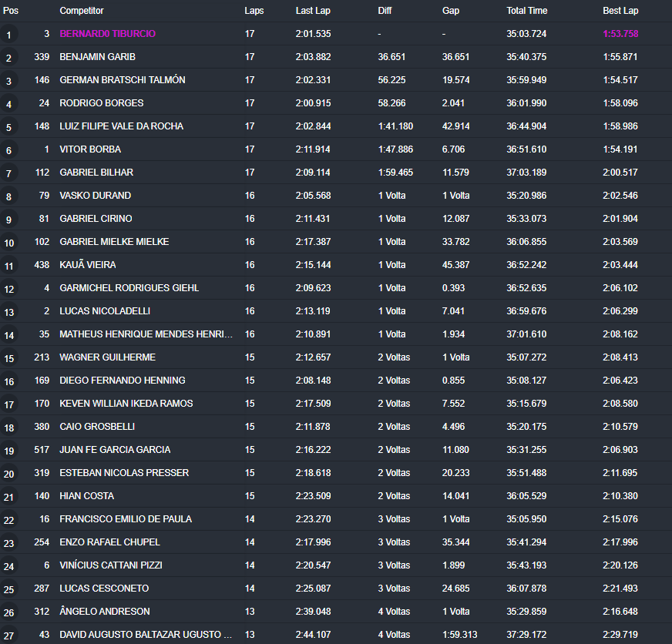Click the Best Lap column header
The image size is (672, 644).
[x=620, y=11]
